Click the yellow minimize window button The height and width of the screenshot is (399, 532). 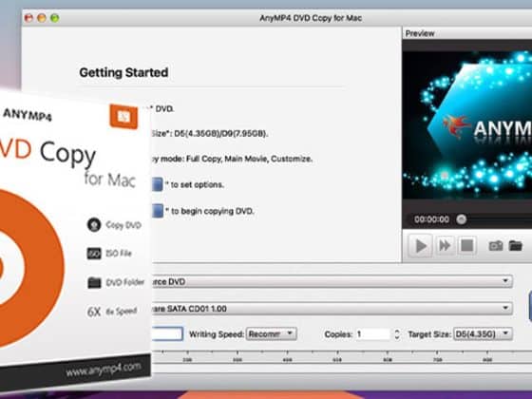click(x=42, y=18)
